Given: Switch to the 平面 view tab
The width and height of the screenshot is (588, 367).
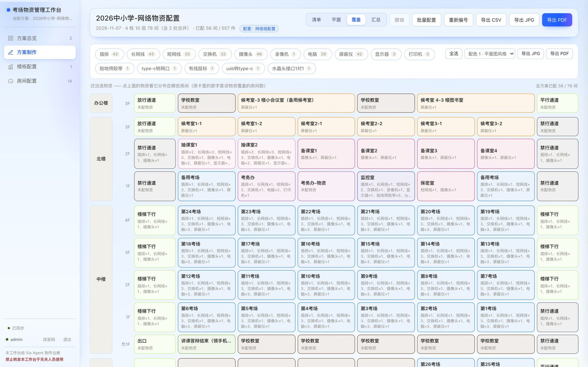Looking at the screenshot, I should tap(336, 20).
